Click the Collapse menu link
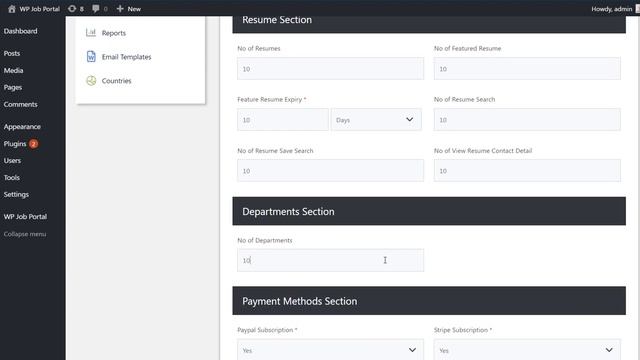 25,234
